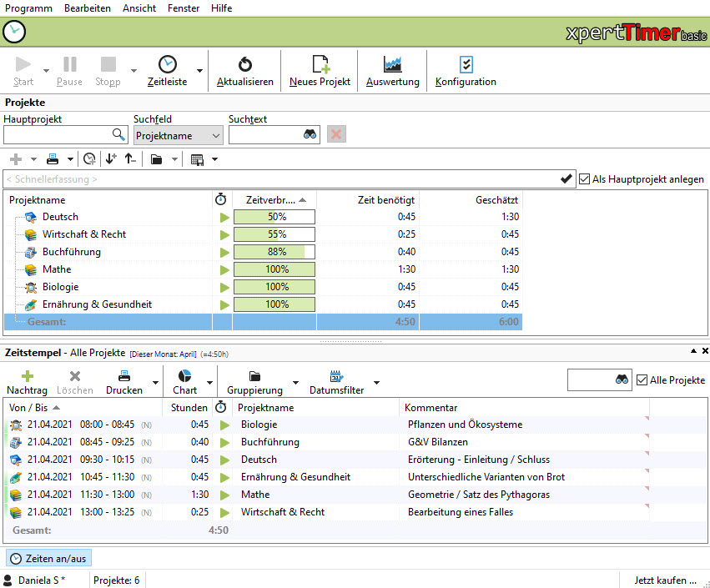710x588 pixels.
Task: Open the Ansicht menu
Action: point(139,8)
